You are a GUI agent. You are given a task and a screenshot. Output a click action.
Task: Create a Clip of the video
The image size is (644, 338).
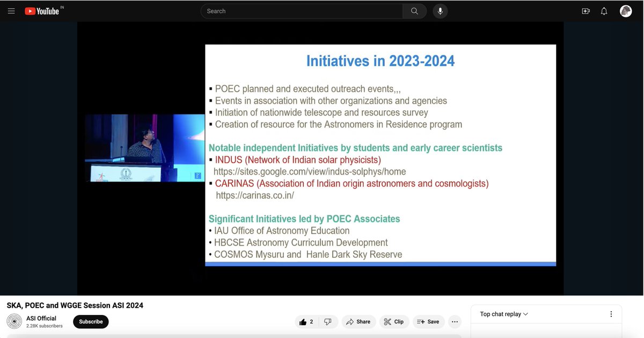394,322
